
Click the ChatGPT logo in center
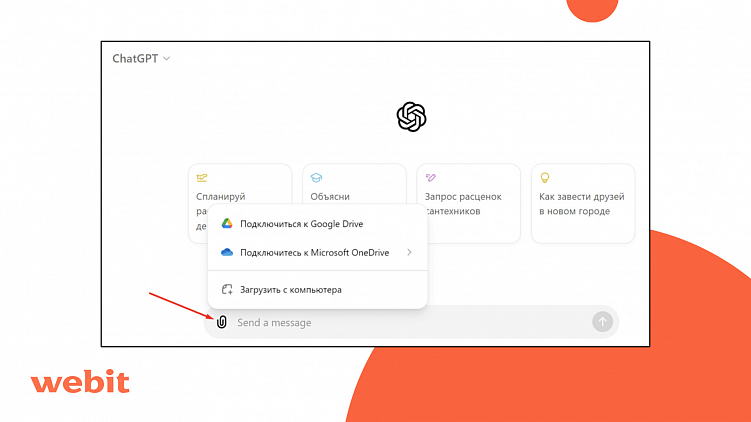pyautogui.click(x=411, y=116)
